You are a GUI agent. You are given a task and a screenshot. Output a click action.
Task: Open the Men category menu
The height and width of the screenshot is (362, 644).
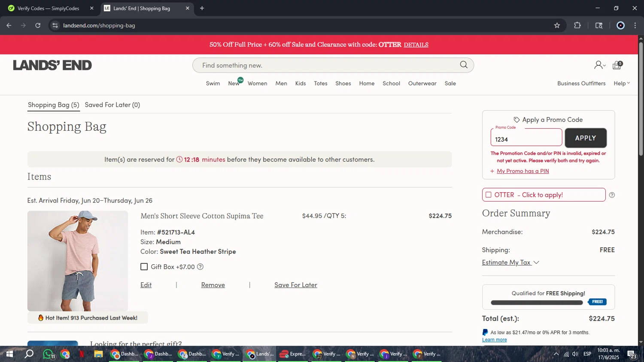pyautogui.click(x=281, y=83)
